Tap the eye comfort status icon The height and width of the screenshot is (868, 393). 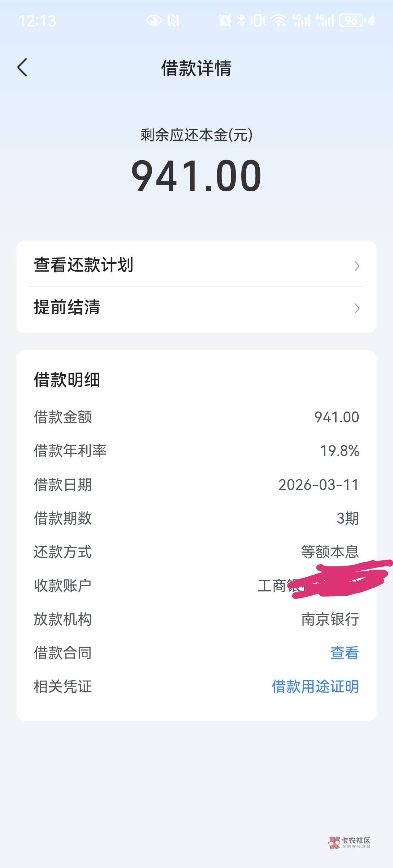click(154, 20)
